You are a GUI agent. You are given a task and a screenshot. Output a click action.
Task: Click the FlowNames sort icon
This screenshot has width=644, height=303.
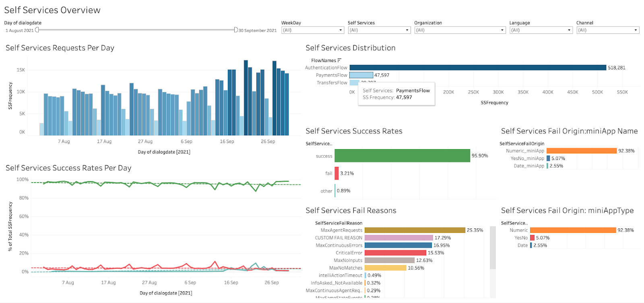339,60
